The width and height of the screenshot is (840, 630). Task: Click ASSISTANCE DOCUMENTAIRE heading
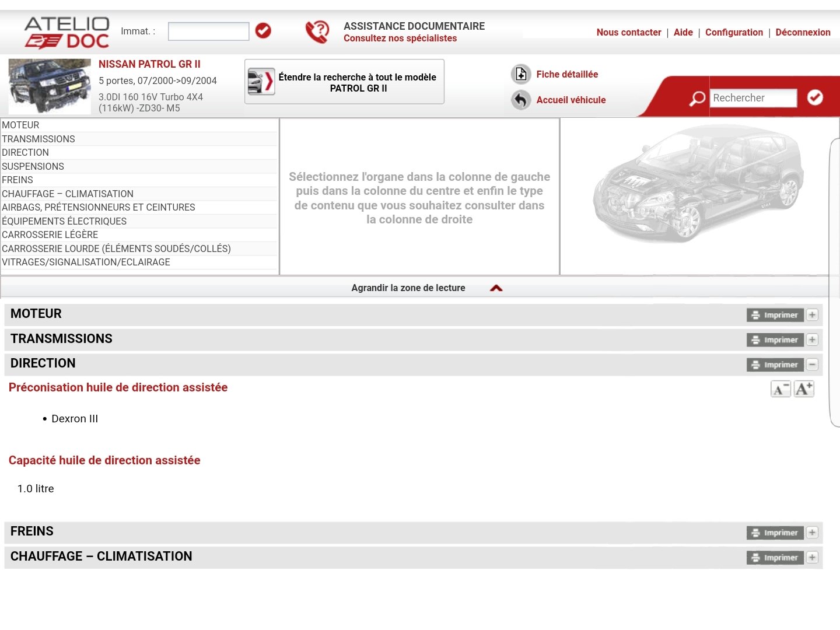[x=414, y=26]
